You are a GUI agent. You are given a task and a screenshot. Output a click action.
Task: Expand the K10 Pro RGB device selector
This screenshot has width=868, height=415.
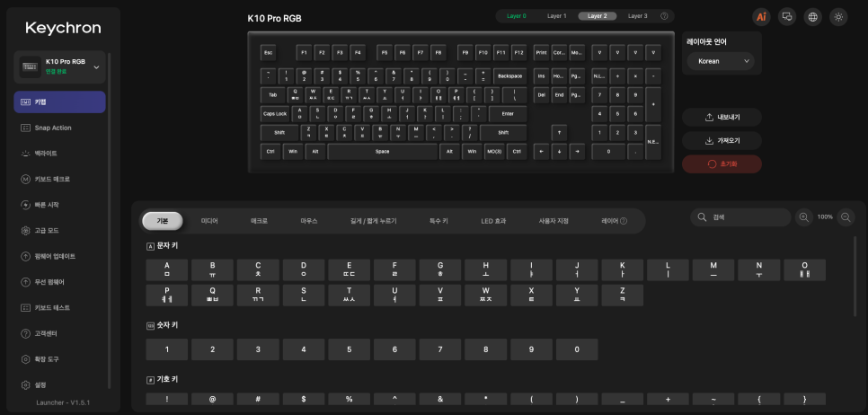(60, 67)
